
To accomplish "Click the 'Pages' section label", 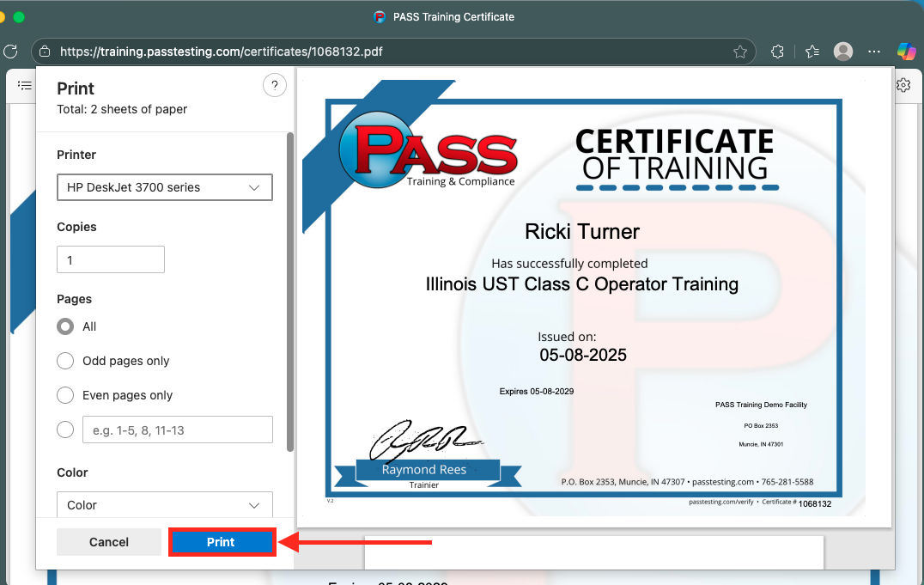I will [74, 299].
